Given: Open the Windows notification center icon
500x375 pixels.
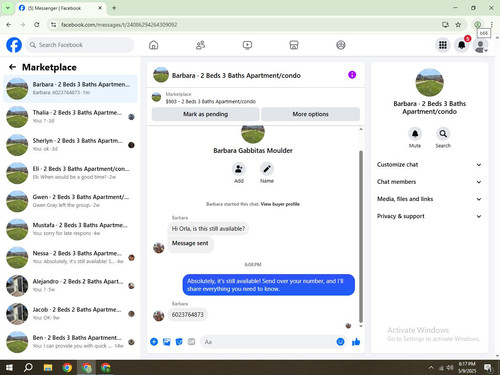Looking at the screenshot, I should coord(488,367).
